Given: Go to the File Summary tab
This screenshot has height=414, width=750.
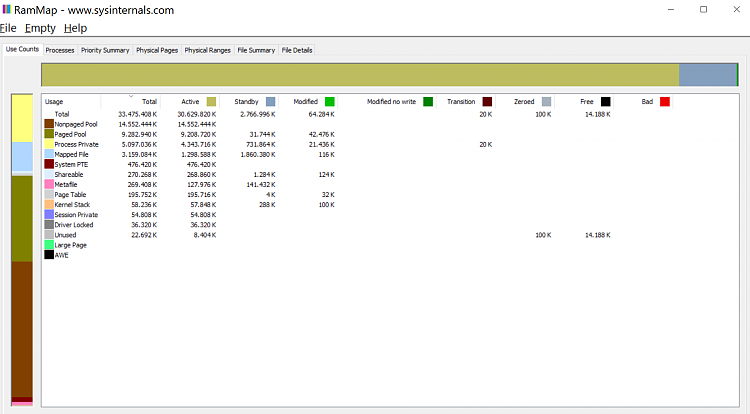Looking at the screenshot, I should pos(256,50).
